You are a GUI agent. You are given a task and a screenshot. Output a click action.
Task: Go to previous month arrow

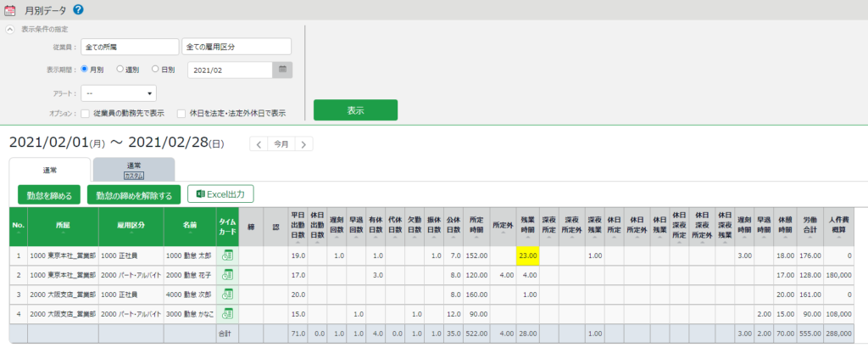259,144
